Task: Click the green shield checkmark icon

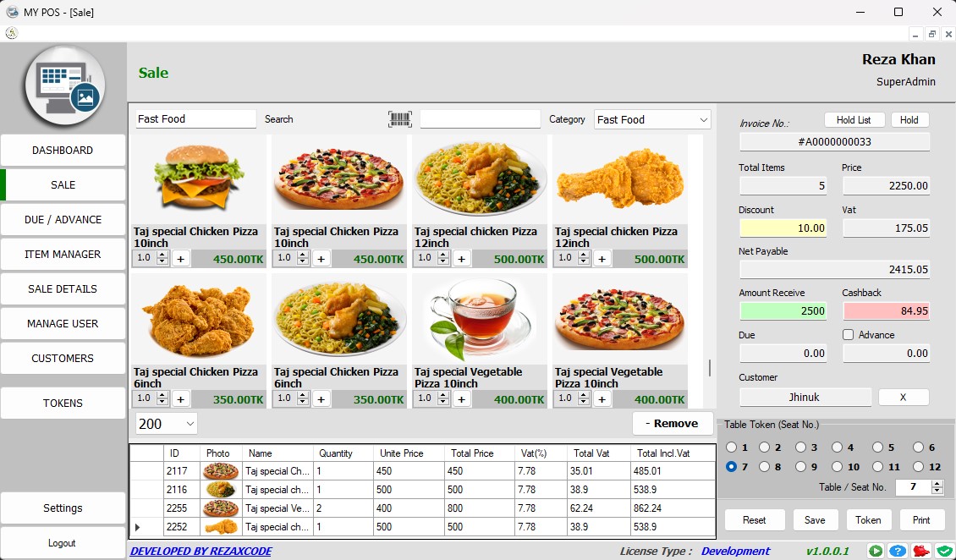Action: point(944,551)
